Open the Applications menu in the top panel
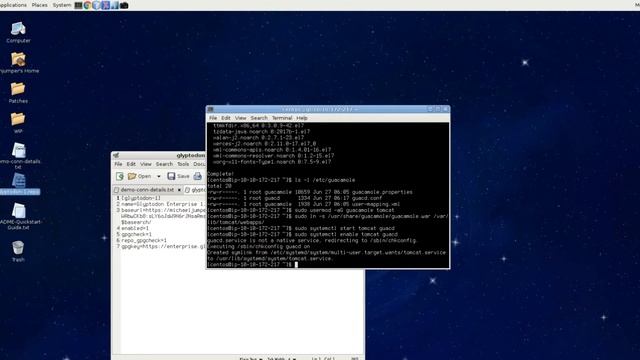Viewport: 640px width, 360px height. (13, 5)
